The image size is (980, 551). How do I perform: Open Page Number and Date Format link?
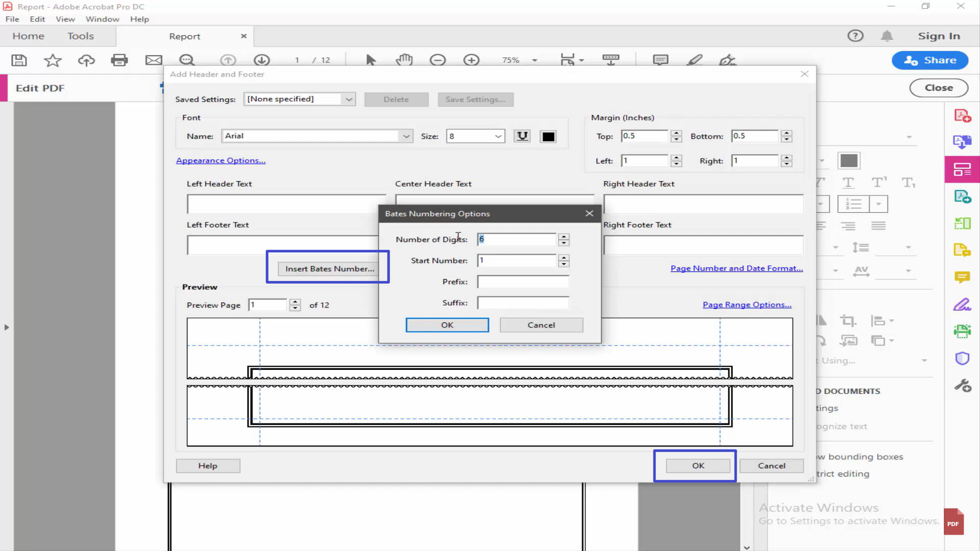coord(737,268)
